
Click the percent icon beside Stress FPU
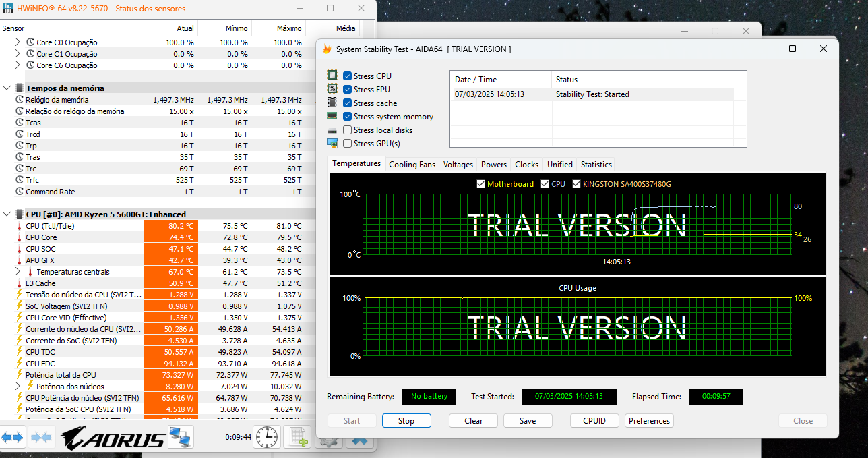(332, 89)
